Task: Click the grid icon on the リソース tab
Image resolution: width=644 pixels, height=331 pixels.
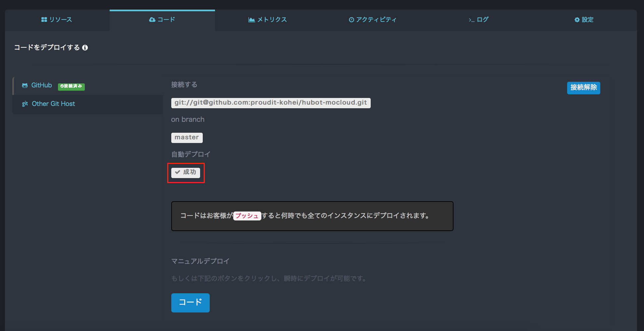Action: [44, 19]
